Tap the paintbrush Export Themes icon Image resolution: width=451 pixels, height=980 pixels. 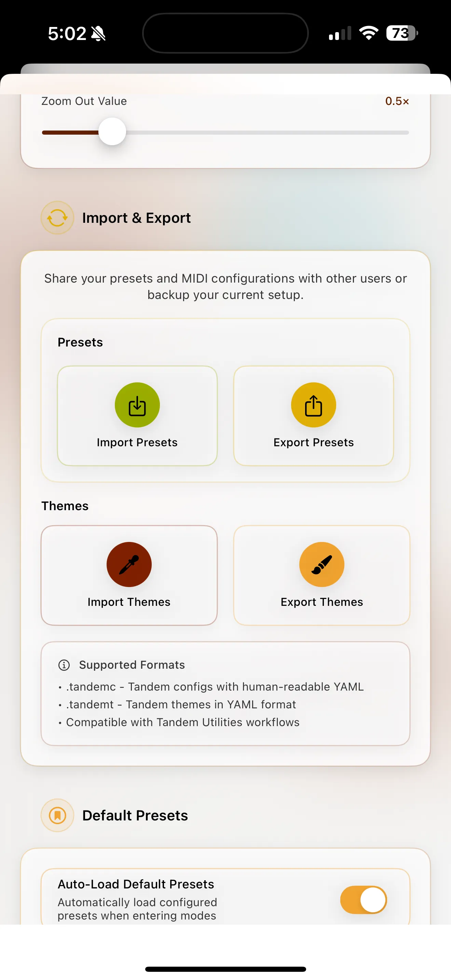[x=322, y=564]
